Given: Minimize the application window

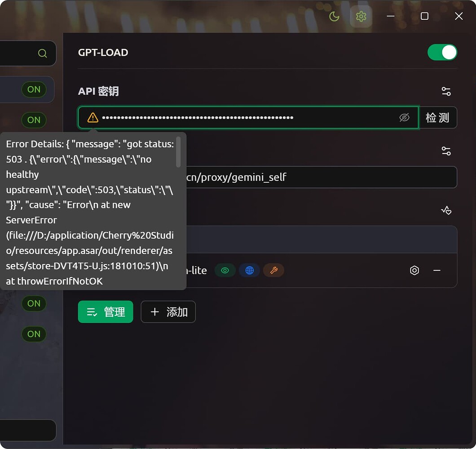Looking at the screenshot, I should click(390, 16).
